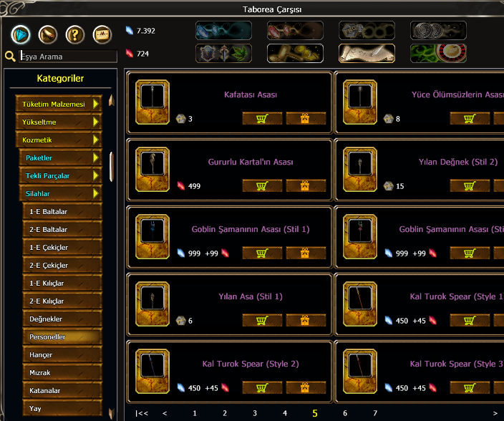This screenshot has height=421, width=504.
Task: Click the voucher coupon round icon
Action: click(102, 34)
